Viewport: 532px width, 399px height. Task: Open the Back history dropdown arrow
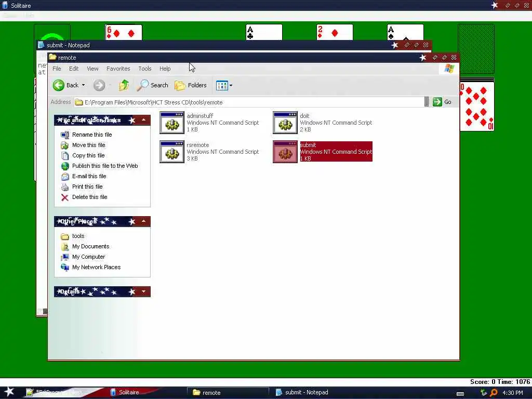point(83,85)
